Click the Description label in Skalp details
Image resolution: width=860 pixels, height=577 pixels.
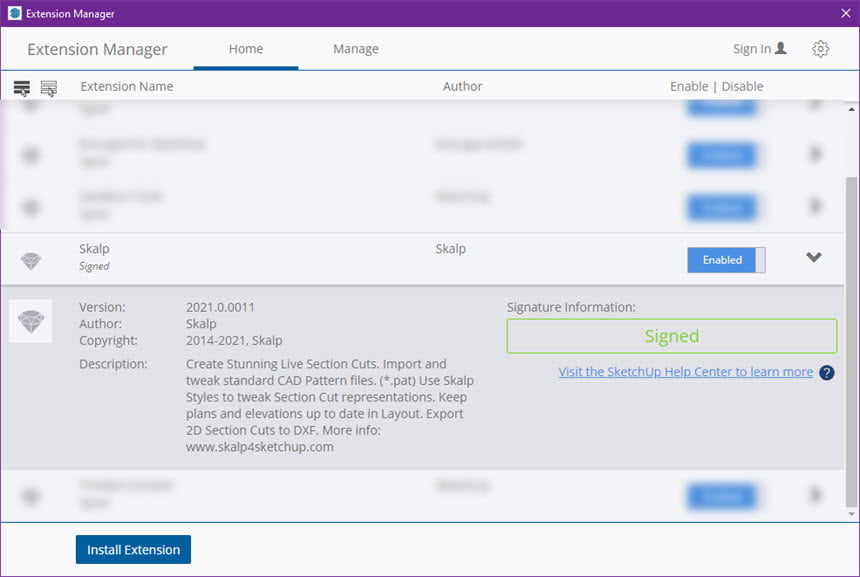(x=113, y=364)
